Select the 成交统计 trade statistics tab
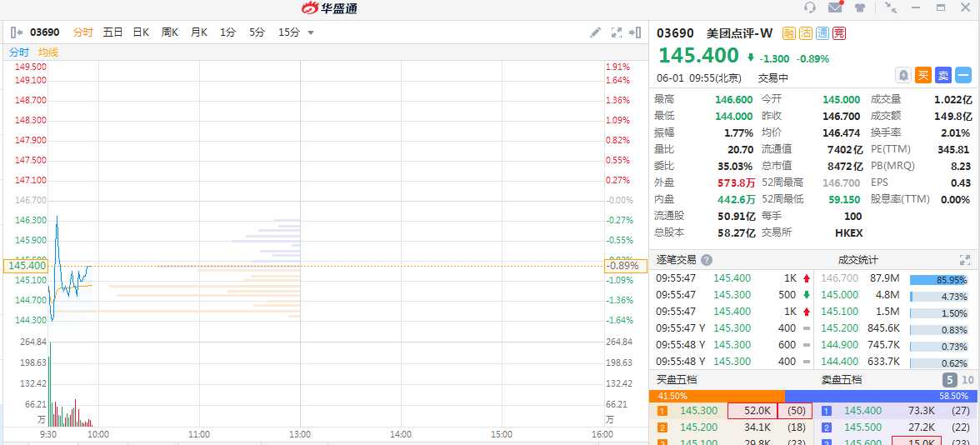Viewport: 980px width, 445px height. 857,260
